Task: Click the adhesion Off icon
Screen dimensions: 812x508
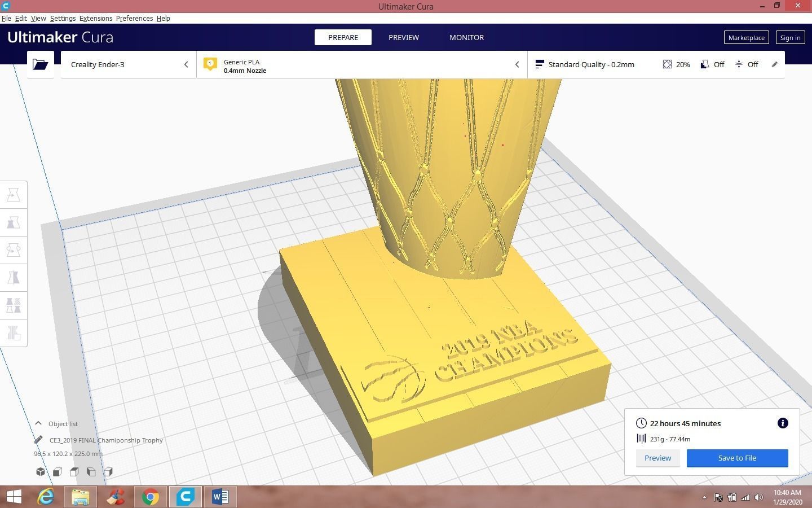Action: (739, 64)
